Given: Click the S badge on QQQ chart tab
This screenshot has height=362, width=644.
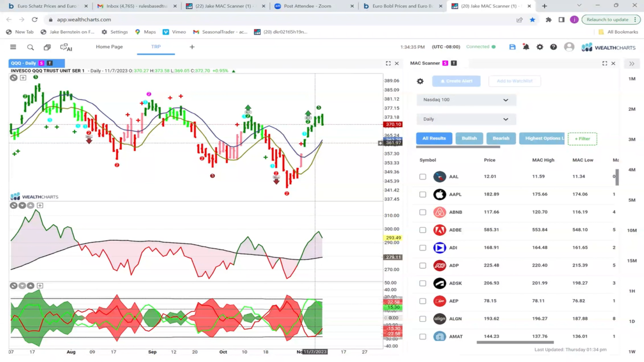Looking at the screenshot, I should 41,63.
